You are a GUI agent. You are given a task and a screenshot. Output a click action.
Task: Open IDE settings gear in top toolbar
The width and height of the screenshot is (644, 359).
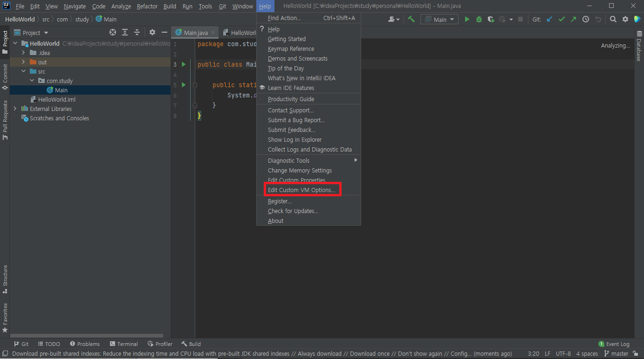pyautogui.click(x=625, y=19)
